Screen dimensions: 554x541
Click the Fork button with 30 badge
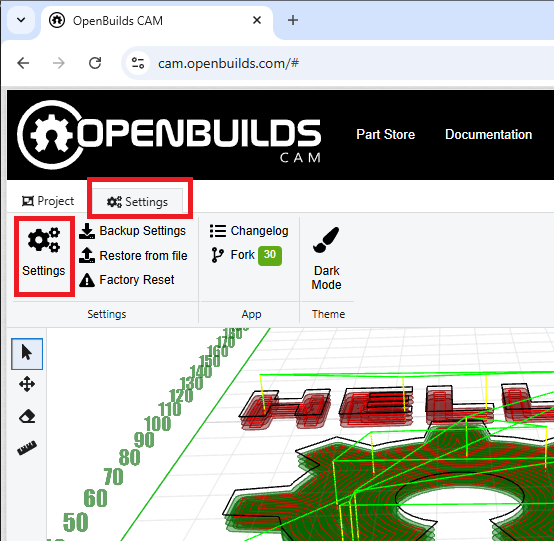(x=247, y=255)
